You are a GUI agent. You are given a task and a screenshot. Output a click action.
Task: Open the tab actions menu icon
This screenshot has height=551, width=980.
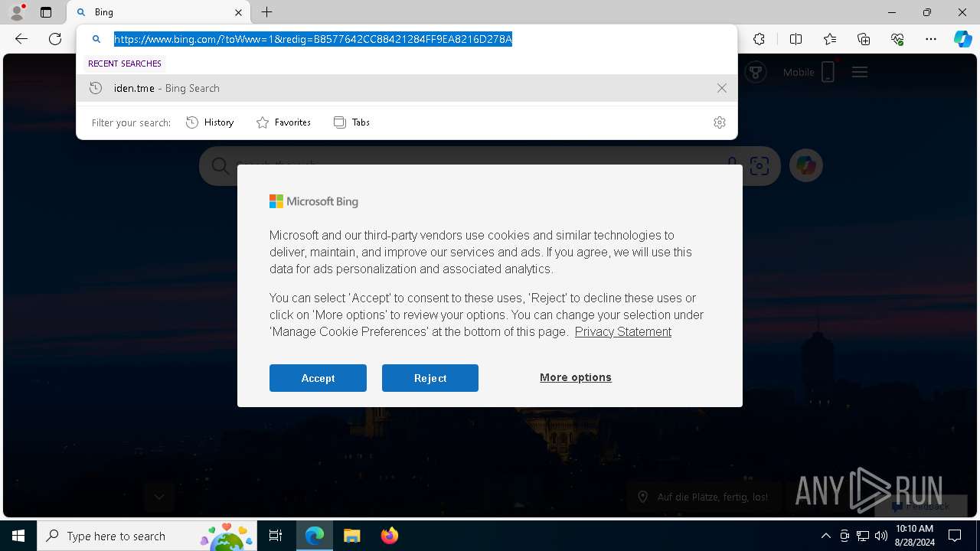coord(46,12)
